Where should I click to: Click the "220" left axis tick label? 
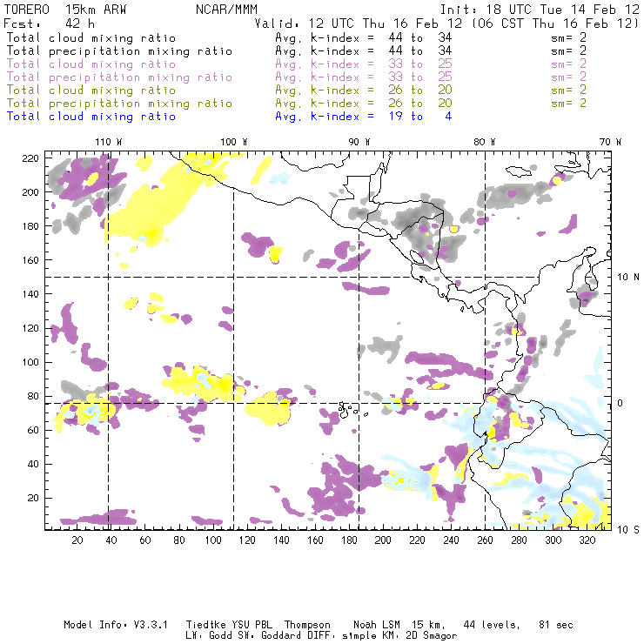(x=30, y=158)
